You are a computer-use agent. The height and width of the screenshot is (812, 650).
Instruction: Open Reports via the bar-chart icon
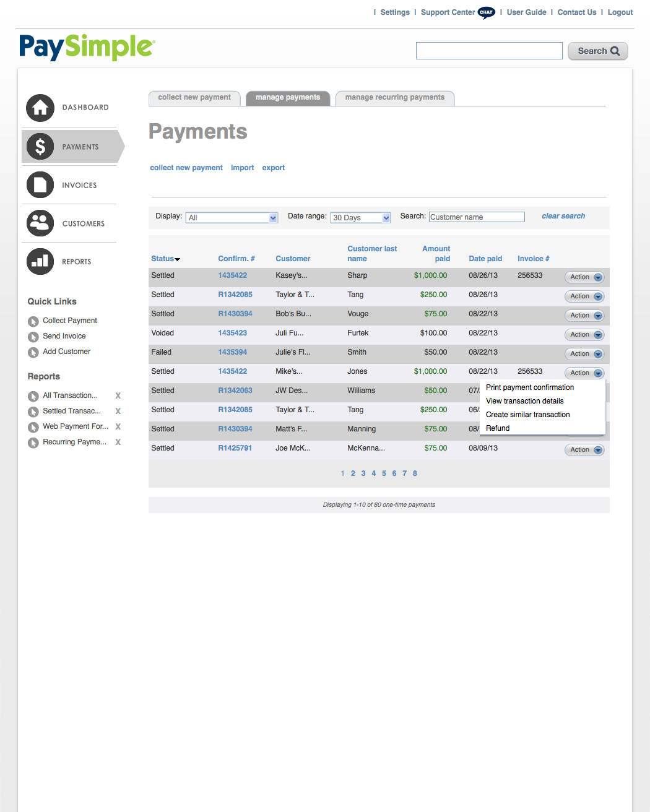[x=40, y=261]
